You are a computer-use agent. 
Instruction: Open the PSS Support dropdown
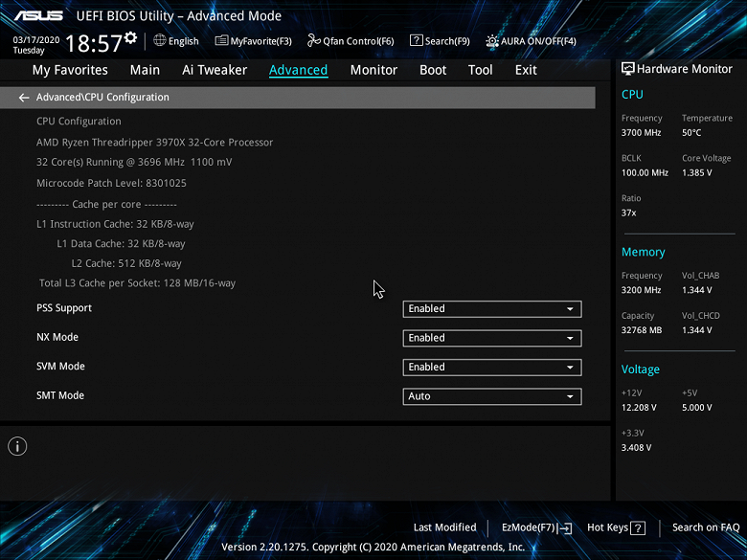coord(492,308)
